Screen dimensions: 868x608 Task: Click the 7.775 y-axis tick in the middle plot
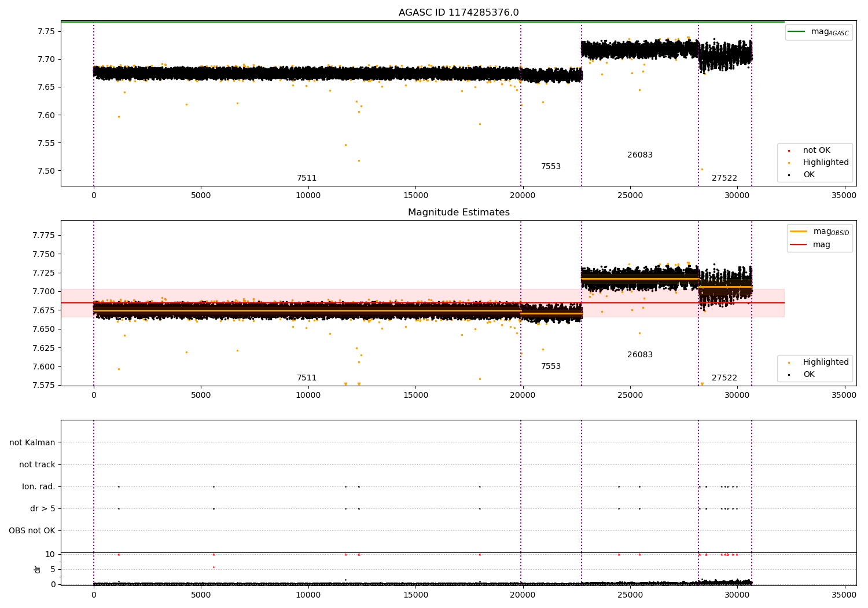pyautogui.click(x=44, y=235)
